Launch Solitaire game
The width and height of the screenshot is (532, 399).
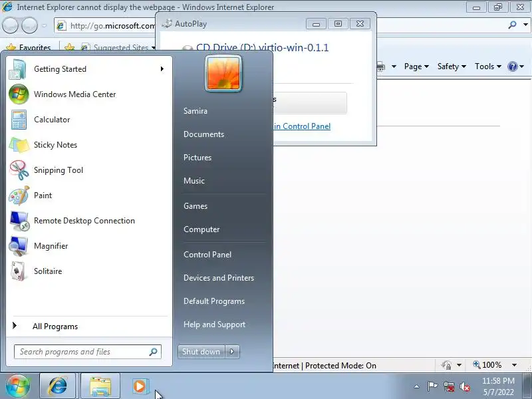point(88,271)
